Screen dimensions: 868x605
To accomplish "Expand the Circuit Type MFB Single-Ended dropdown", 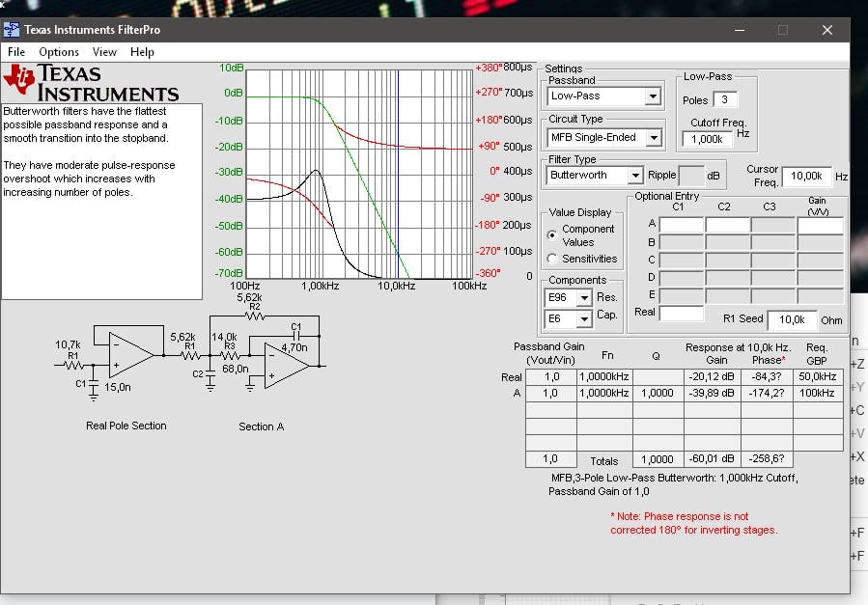I will [654, 137].
